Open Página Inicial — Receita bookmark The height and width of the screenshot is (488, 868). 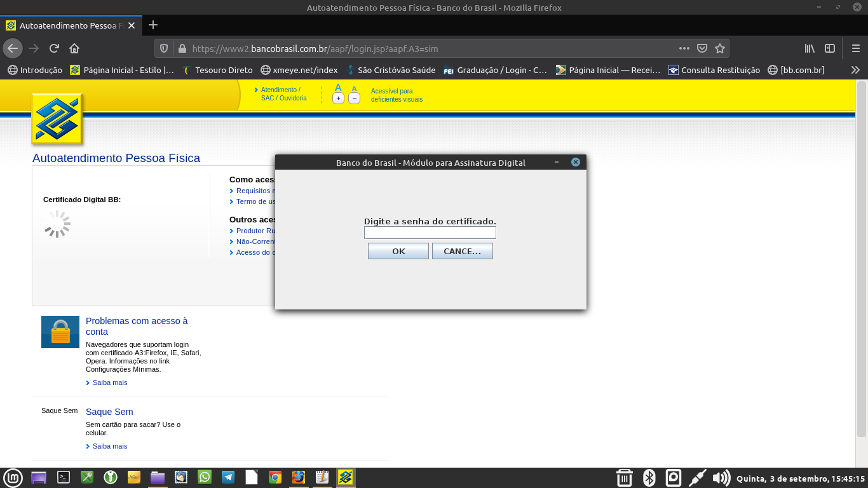tap(608, 70)
